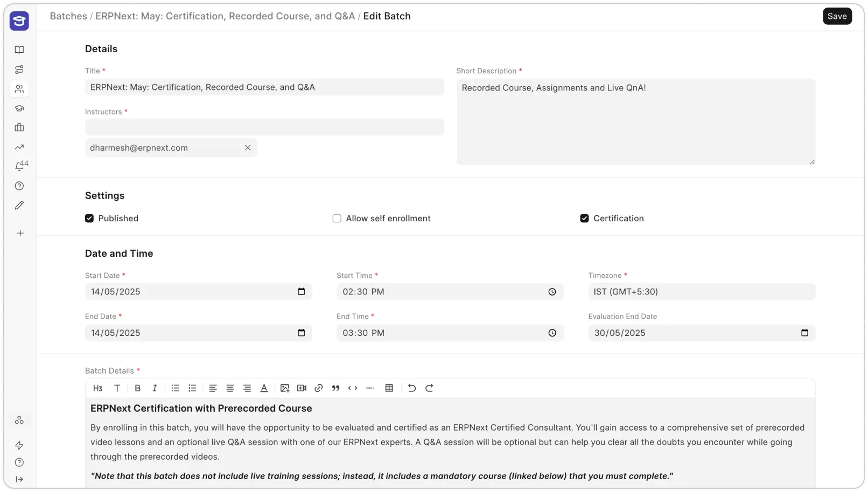Open the circled question mark icon under the bell

(x=19, y=186)
